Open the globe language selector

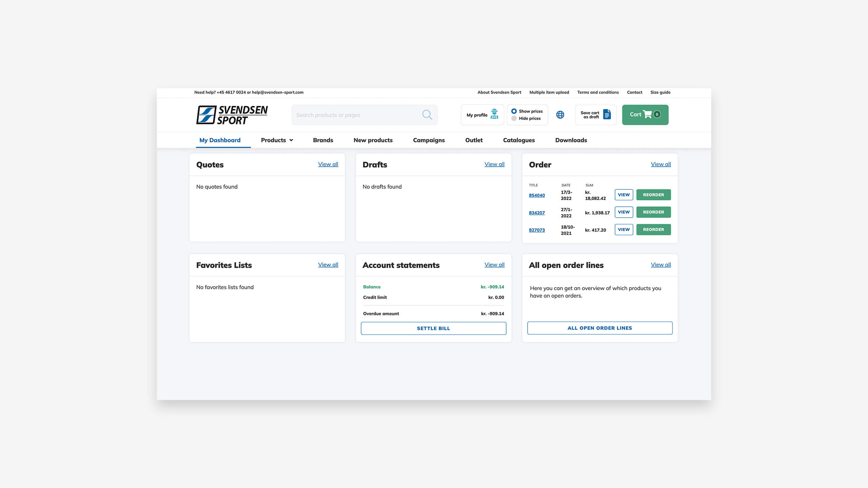[x=560, y=115]
